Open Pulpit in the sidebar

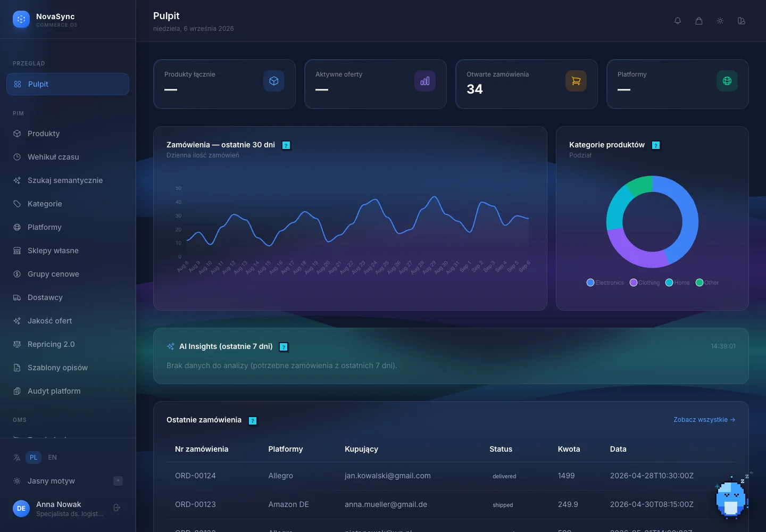point(68,84)
